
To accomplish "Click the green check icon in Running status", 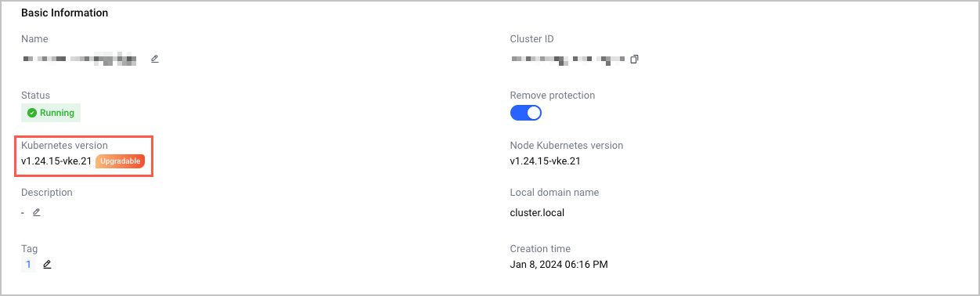I will pyautogui.click(x=32, y=113).
